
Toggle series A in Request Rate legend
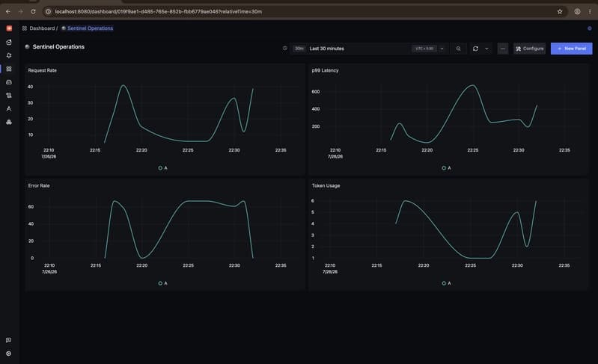pos(163,168)
